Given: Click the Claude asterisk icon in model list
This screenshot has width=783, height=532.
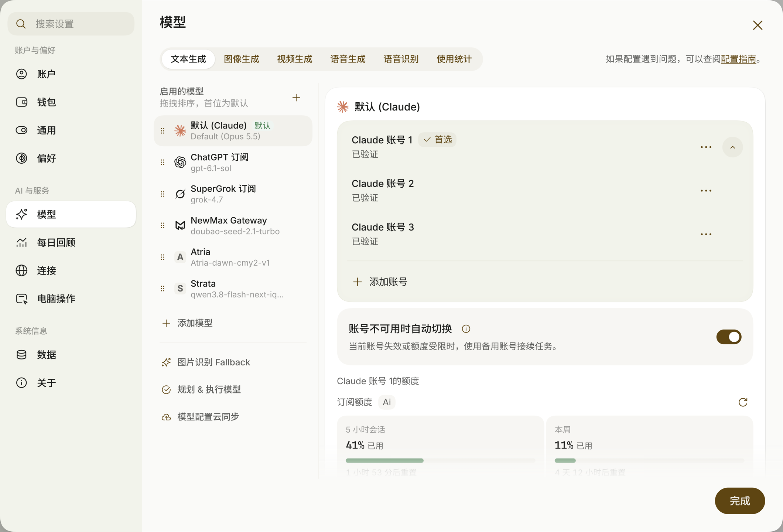Looking at the screenshot, I should (x=180, y=131).
